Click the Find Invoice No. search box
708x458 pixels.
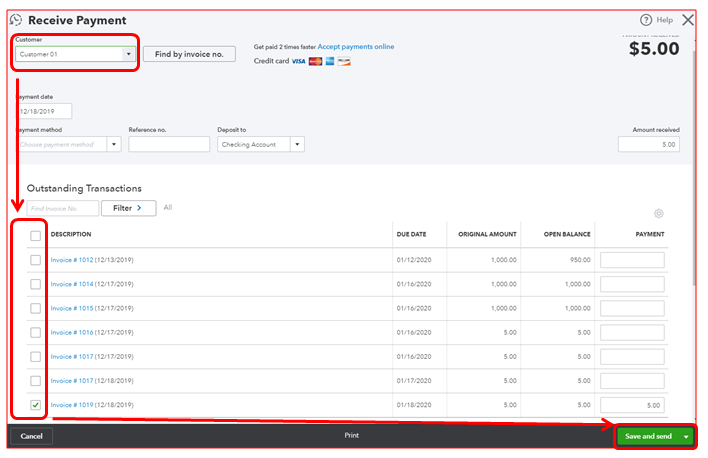(x=63, y=208)
